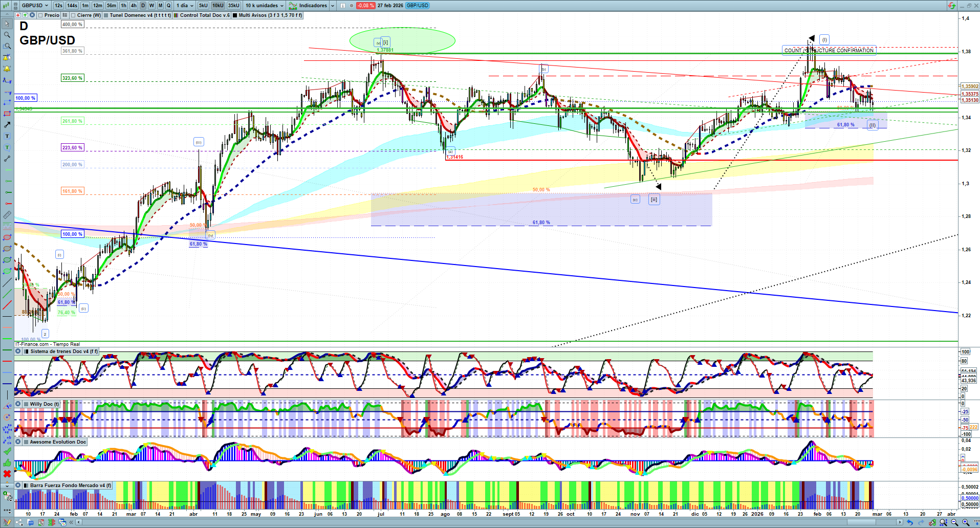Click the green checkmark tool icon
980x528 pixels.
7,451
